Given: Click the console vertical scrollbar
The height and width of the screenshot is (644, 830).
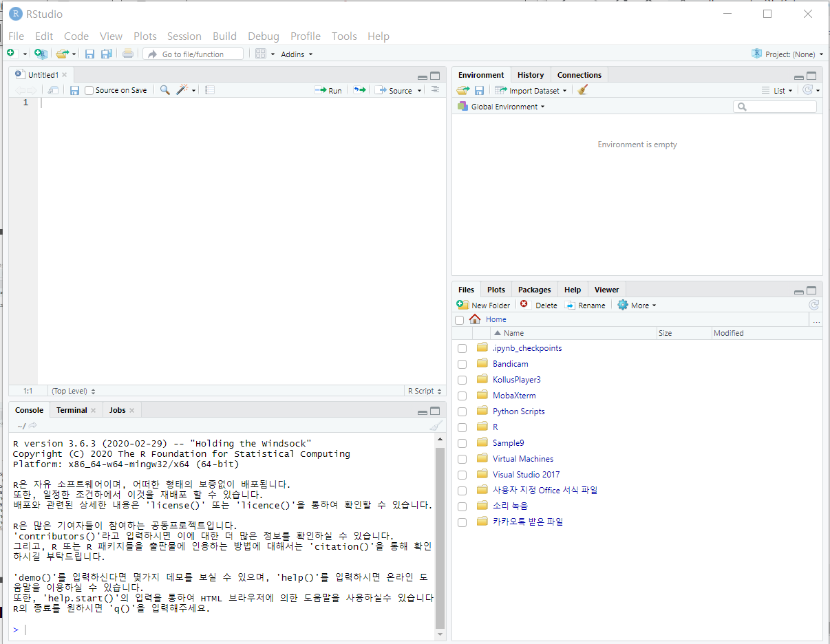Looking at the screenshot, I should click(440, 537).
